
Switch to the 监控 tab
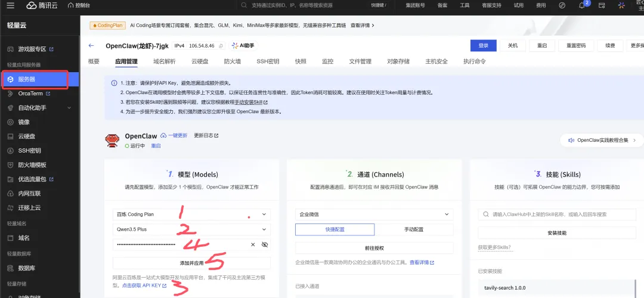pyautogui.click(x=327, y=61)
